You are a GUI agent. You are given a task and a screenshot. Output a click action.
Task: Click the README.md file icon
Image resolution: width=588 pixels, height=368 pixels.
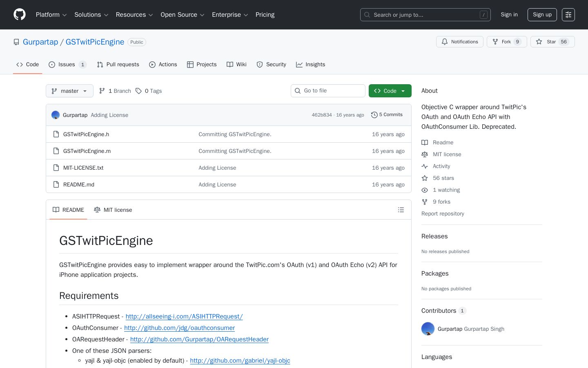click(56, 184)
